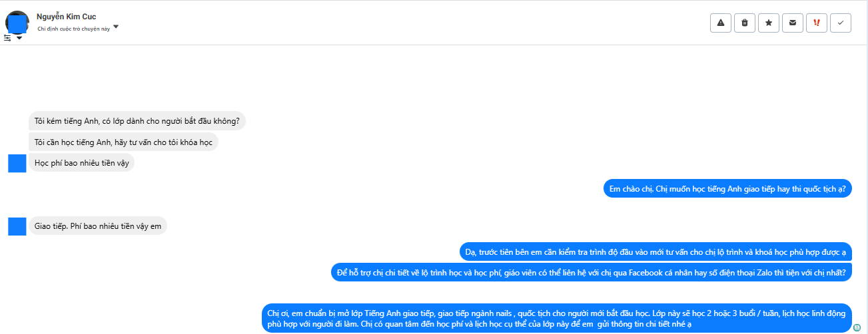Click the "Dạ, trước tiên bên em" reply bubble
Image resolution: width=868 pixels, height=334 pixels.
point(655,252)
